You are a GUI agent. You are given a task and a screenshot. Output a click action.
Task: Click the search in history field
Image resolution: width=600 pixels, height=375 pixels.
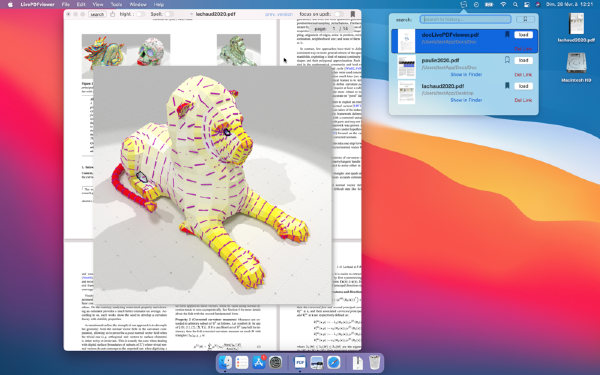coord(465,19)
